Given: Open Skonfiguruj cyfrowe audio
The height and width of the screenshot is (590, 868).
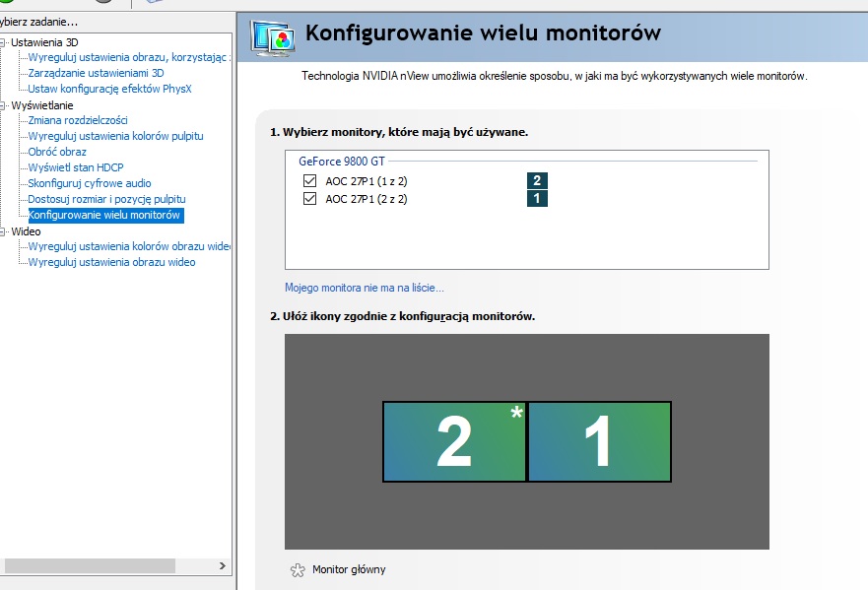Looking at the screenshot, I should tap(89, 183).
